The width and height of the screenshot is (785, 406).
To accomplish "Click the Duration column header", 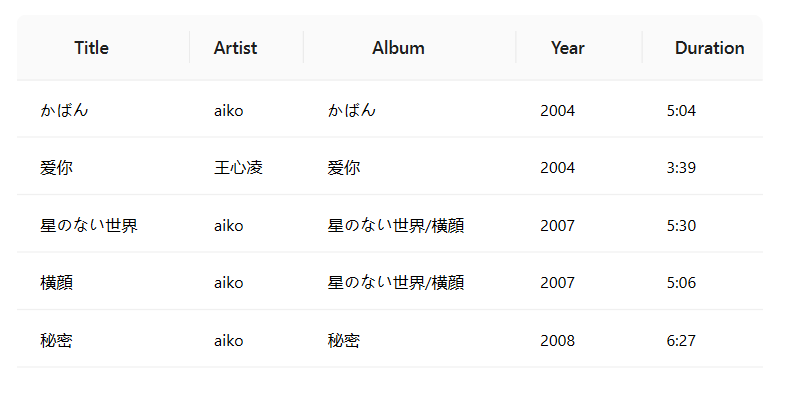I will click(x=709, y=48).
